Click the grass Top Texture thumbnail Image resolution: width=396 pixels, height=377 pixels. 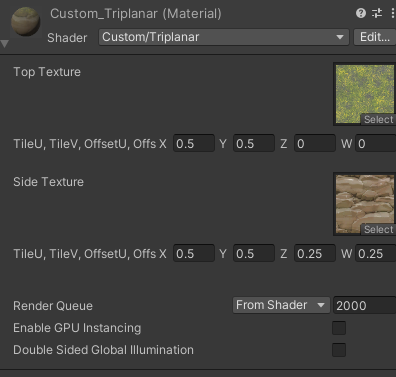[365, 94]
